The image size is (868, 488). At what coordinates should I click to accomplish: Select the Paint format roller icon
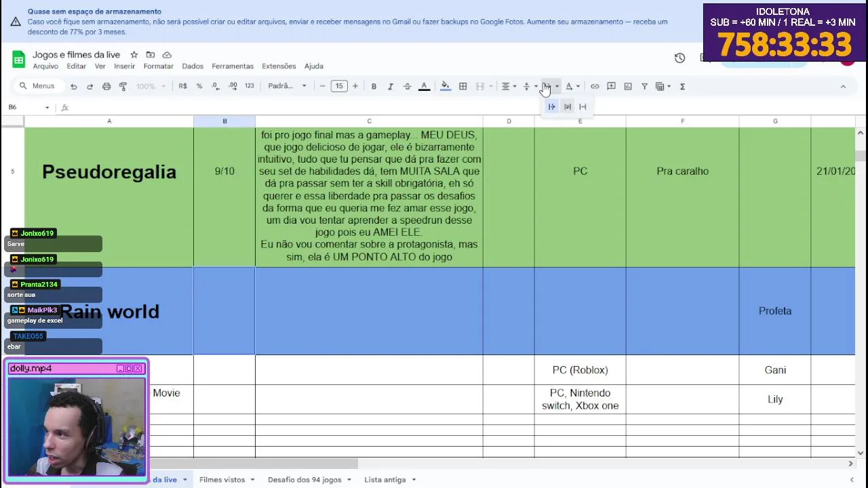(x=123, y=86)
